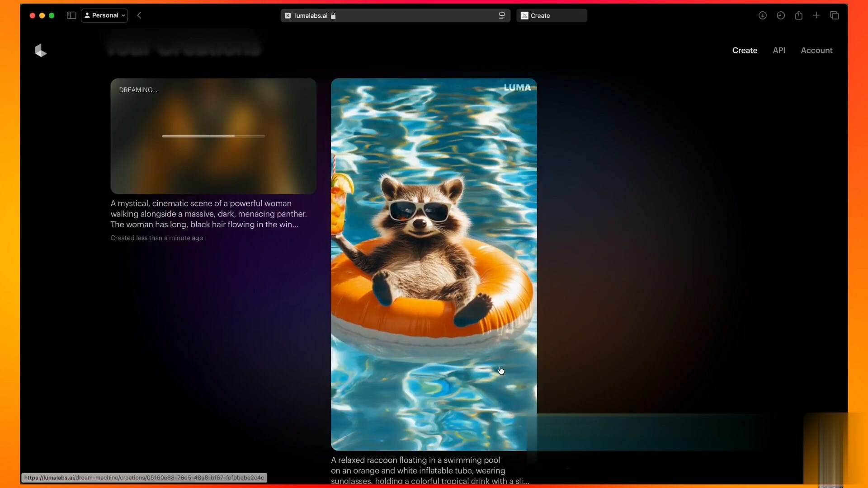Open the Personal profile dropdown
The image size is (868, 488).
pos(104,15)
